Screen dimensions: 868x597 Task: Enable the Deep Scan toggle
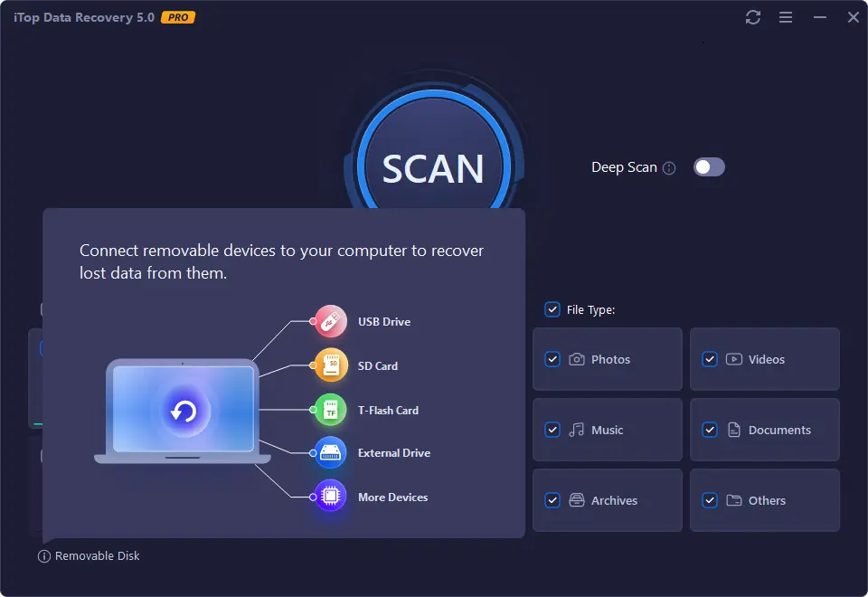click(x=709, y=167)
